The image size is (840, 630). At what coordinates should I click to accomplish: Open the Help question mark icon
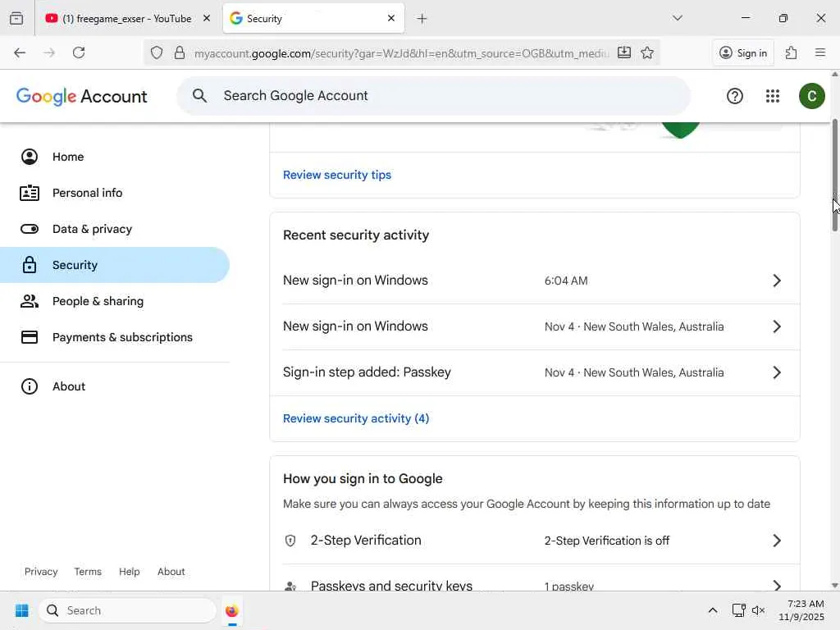[x=735, y=96]
